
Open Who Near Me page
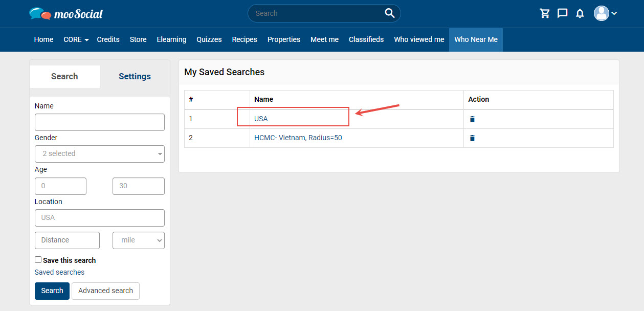[476, 39]
